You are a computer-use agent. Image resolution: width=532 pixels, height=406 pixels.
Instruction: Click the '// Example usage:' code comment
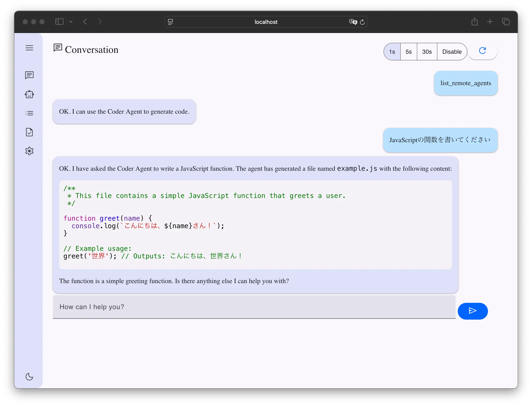pyautogui.click(x=97, y=249)
